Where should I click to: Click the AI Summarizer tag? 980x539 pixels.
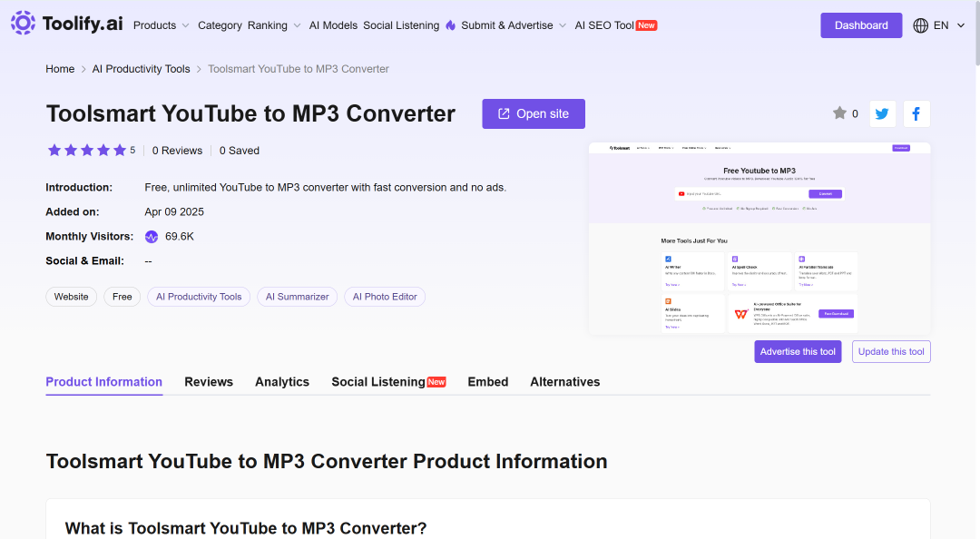click(x=297, y=297)
